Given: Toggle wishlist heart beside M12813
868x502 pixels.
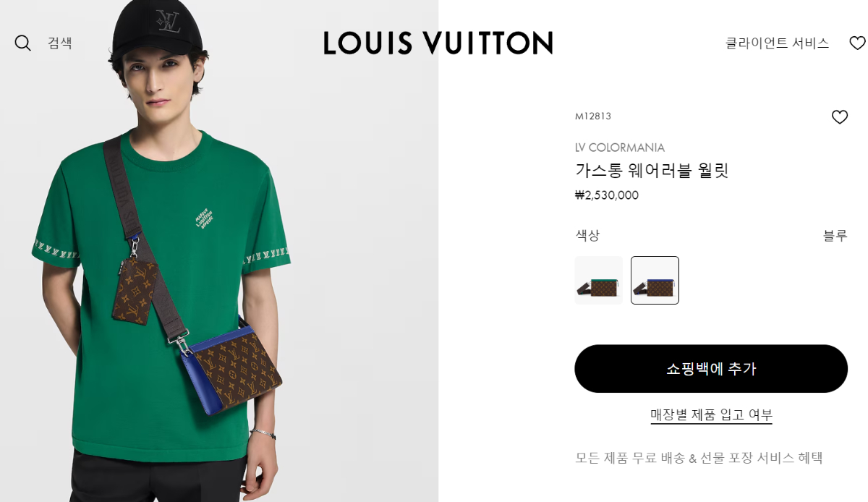Looking at the screenshot, I should tap(839, 116).
